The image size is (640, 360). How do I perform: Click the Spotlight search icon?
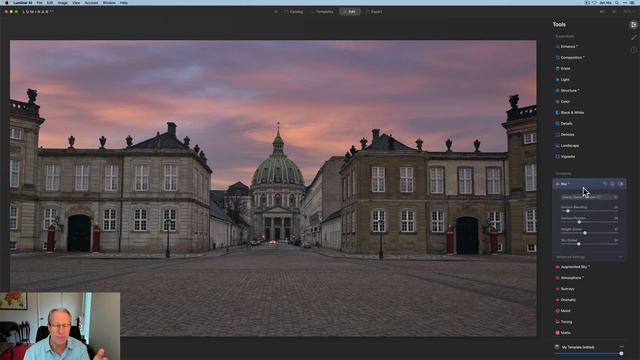click(x=617, y=2)
